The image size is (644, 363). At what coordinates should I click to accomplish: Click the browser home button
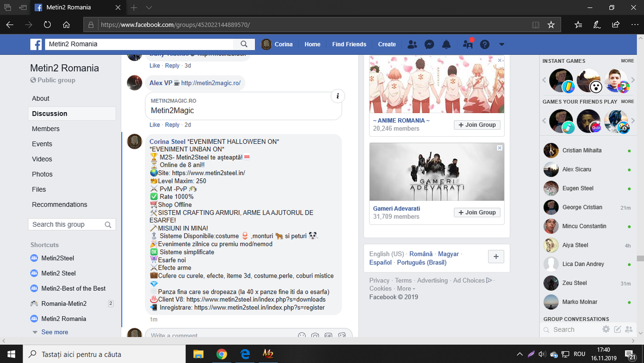66,25
